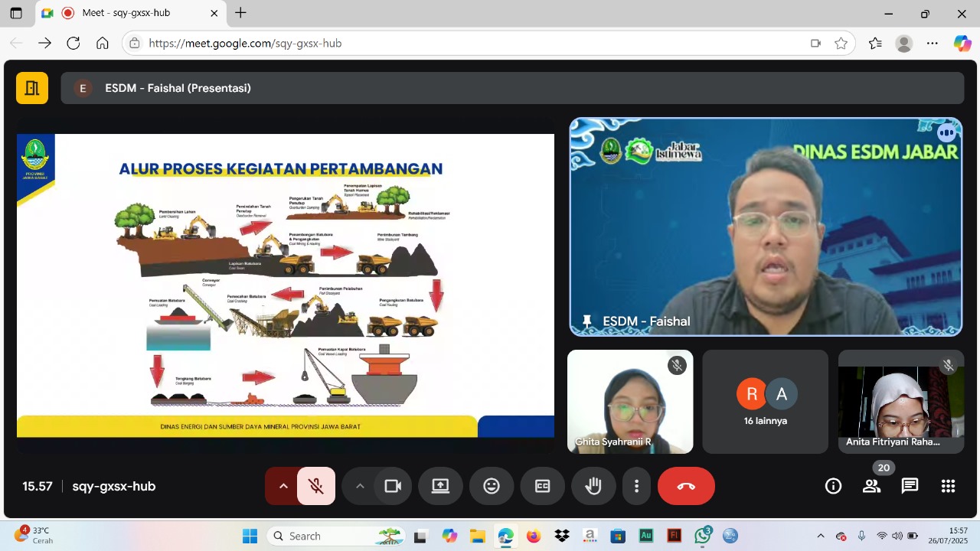
Task: Unmute the microphone in Meet
Action: [x=315, y=486]
